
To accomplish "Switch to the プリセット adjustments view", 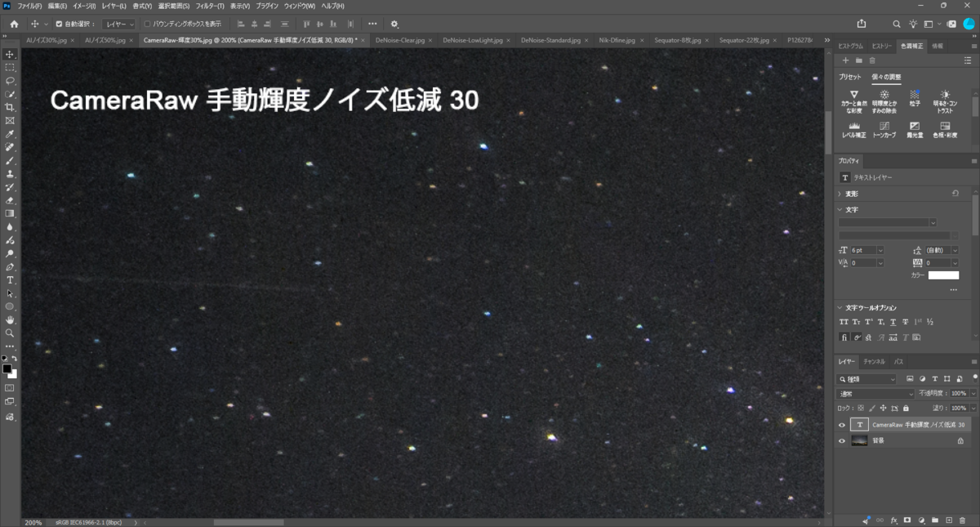I will point(850,76).
